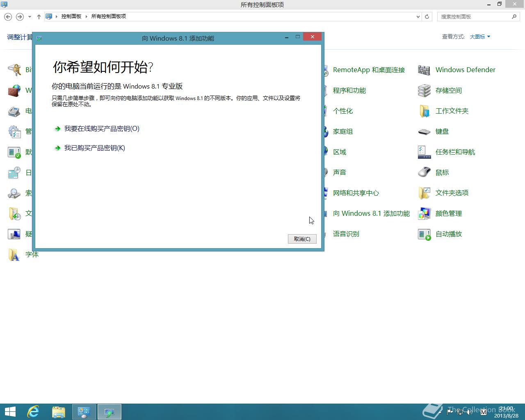Open date and time icon

[x=14, y=172]
